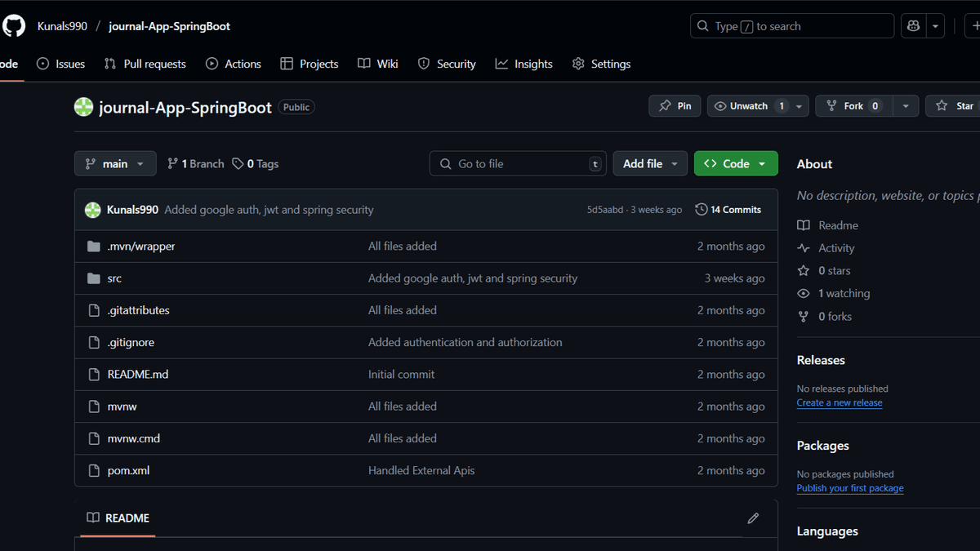This screenshot has height=551, width=980.
Task: Expand the dropdown arrow beside Copilot
Action: tap(936, 26)
